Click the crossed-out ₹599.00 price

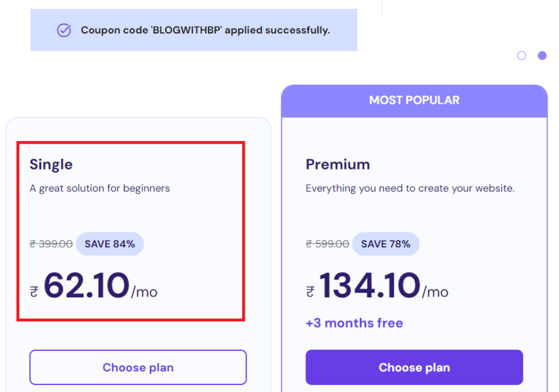[x=327, y=244]
